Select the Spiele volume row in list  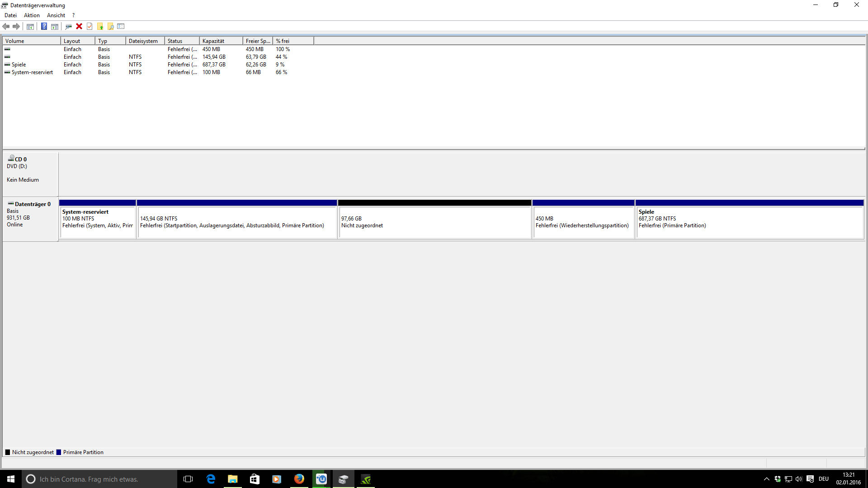pos(19,65)
